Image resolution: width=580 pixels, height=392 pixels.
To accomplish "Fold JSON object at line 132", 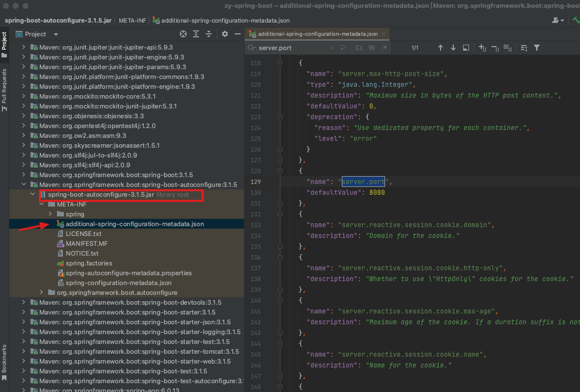I will [x=280, y=214].
